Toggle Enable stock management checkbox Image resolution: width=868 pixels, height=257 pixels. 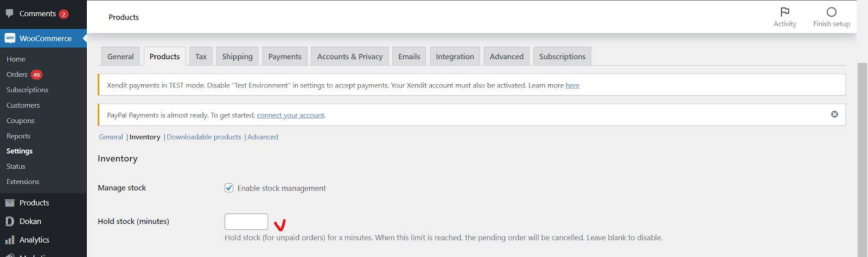(229, 188)
